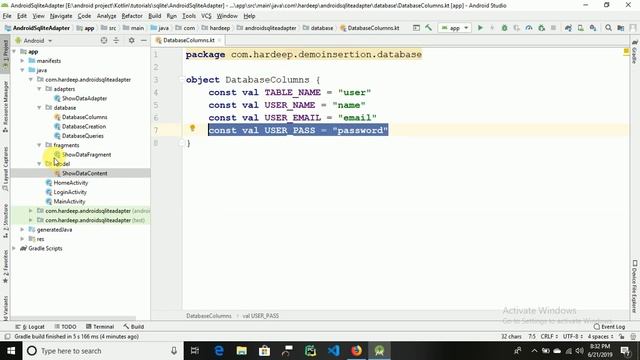Open the Gradle side panel tab
Screen dimensions: 640x360
[x=635, y=52]
